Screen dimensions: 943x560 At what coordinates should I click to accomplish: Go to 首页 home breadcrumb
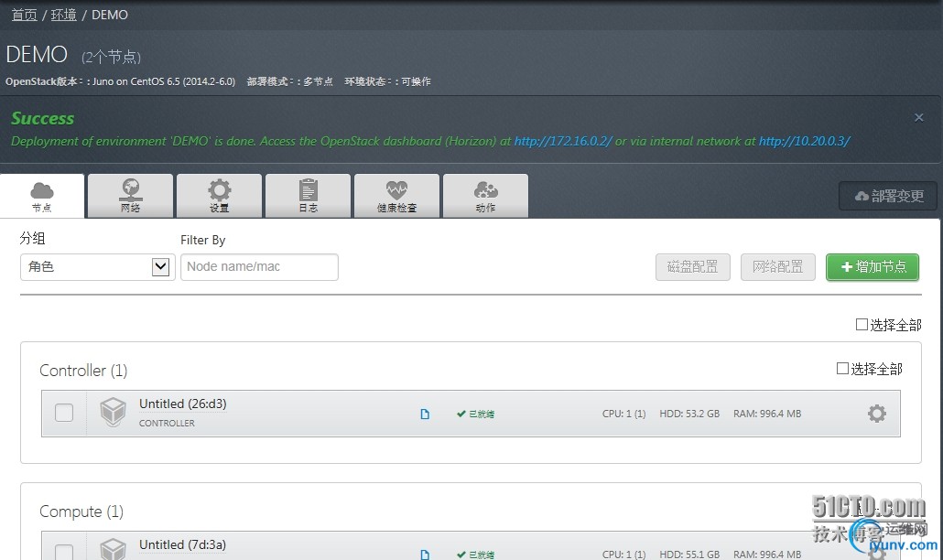tap(24, 15)
